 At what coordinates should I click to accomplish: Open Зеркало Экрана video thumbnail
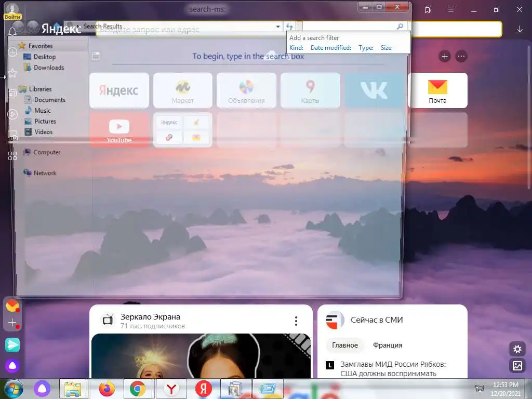pos(201,355)
